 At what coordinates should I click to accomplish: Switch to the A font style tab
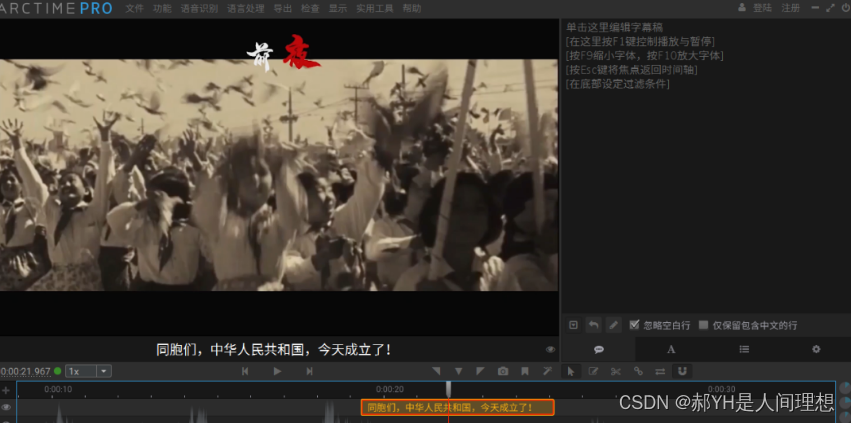pos(671,350)
